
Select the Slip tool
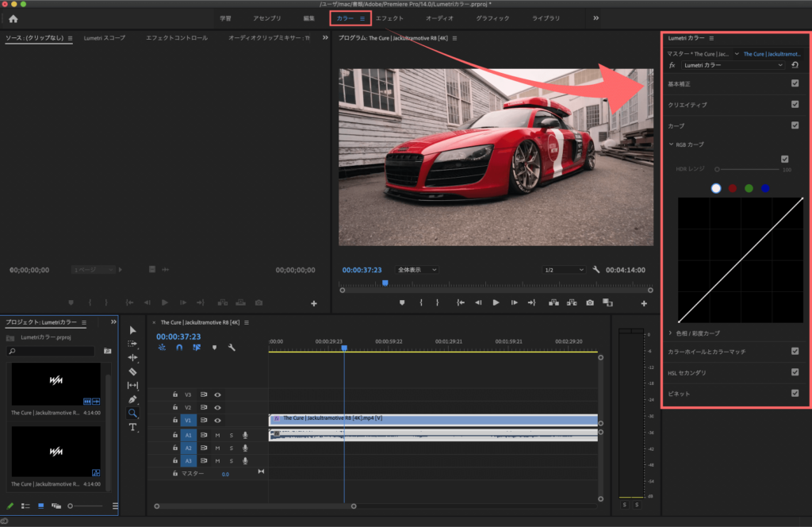132,385
